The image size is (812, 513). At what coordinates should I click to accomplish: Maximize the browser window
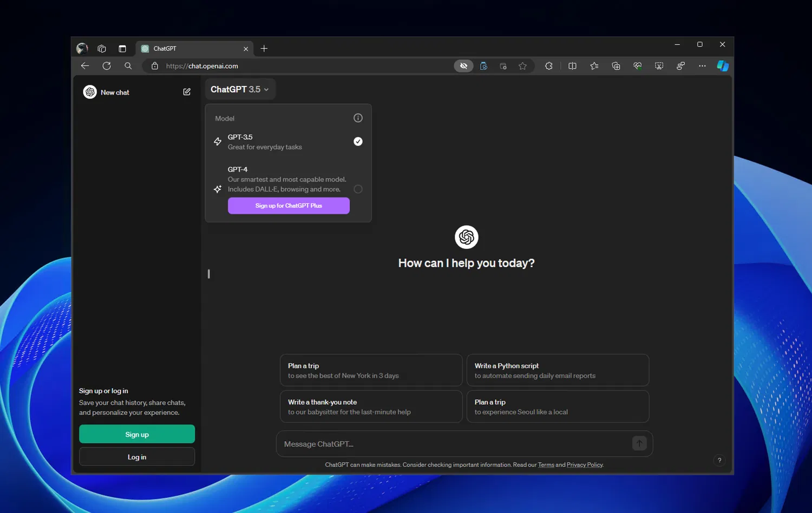(x=700, y=44)
